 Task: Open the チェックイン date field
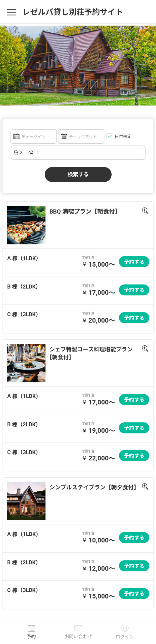coord(34,136)
